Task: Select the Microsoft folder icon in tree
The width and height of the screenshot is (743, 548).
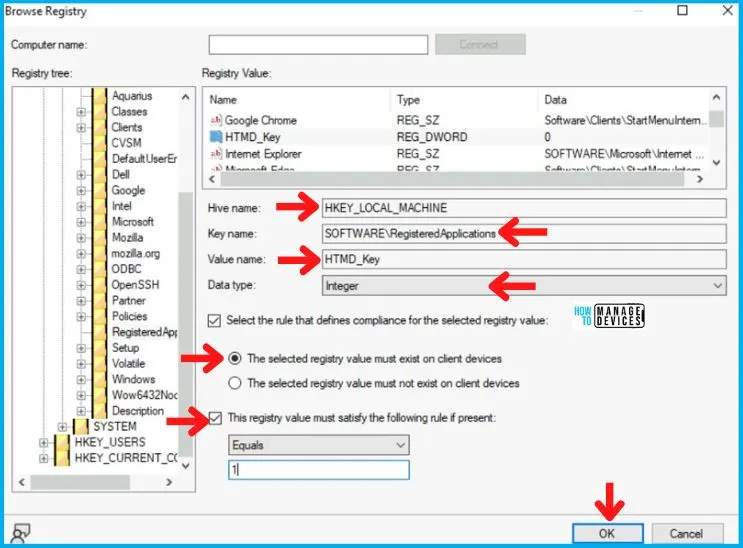Action: (x=99, y=222)
